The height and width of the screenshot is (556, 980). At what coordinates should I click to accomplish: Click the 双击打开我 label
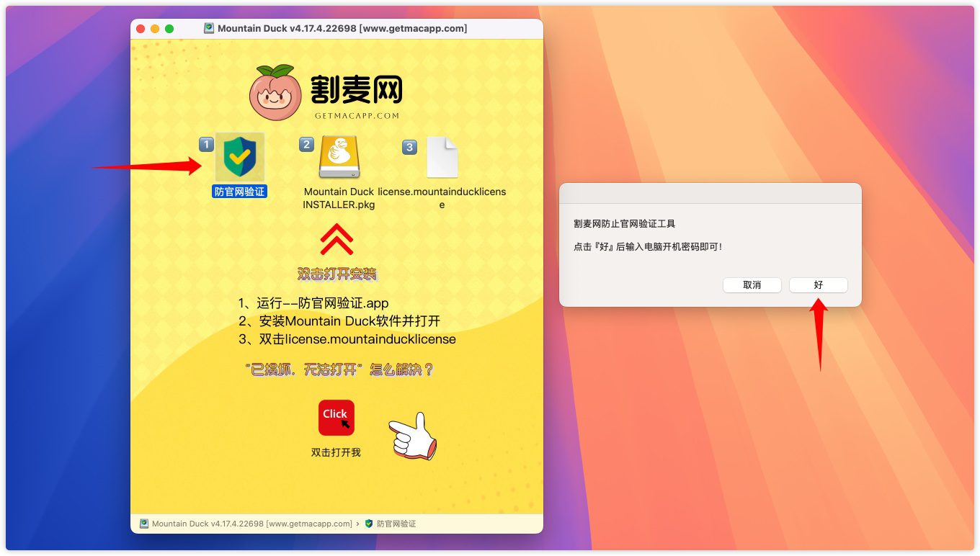click(336, 452)
